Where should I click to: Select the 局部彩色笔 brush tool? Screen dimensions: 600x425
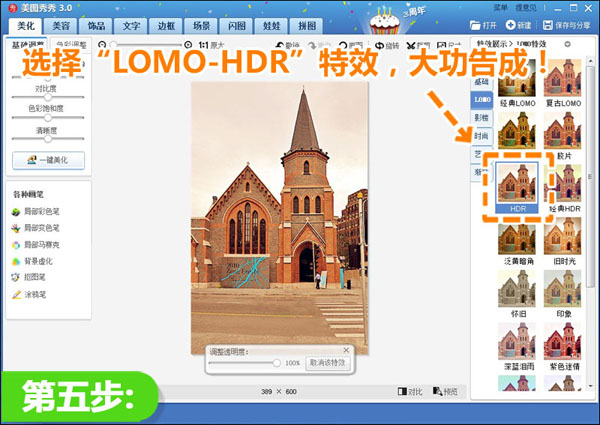pos(36,212)
